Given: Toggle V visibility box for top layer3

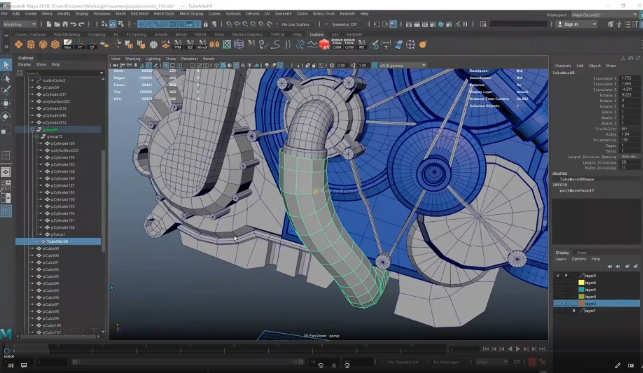Looking at the screenshot, I should coord(558,275).
